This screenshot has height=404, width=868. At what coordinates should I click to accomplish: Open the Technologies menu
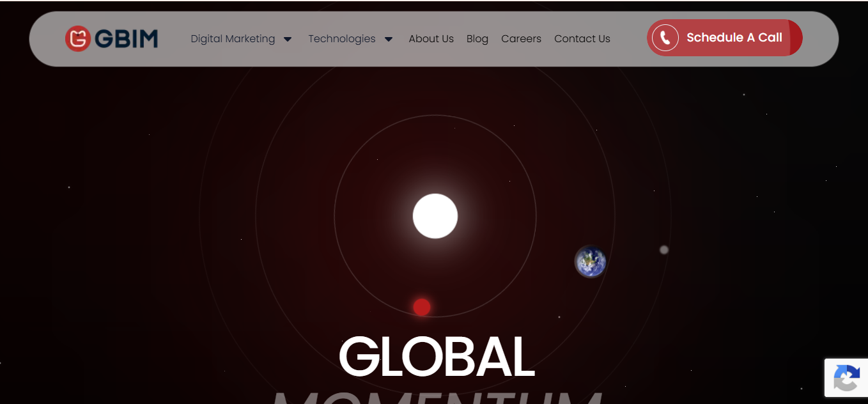pos(342,39)
